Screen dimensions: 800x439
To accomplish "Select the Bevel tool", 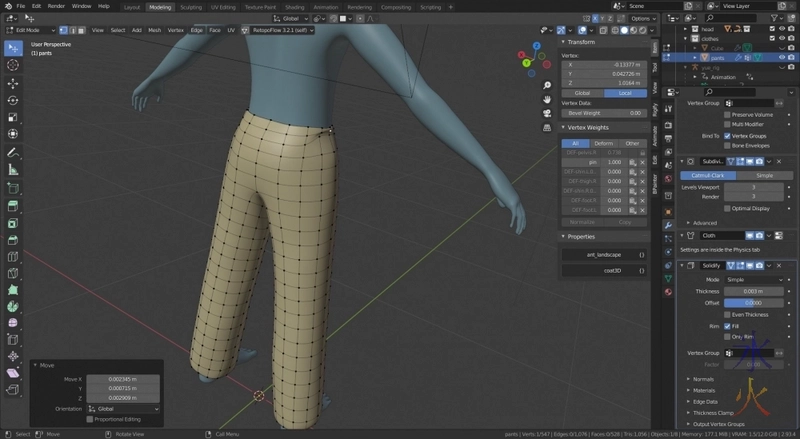I will pyautogui.click(x=13, y=240).
